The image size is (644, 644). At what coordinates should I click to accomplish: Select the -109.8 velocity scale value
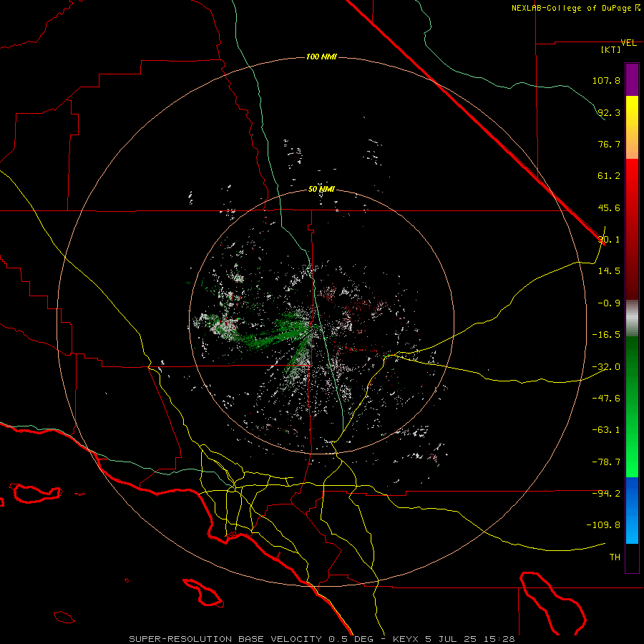click(604, 525)
